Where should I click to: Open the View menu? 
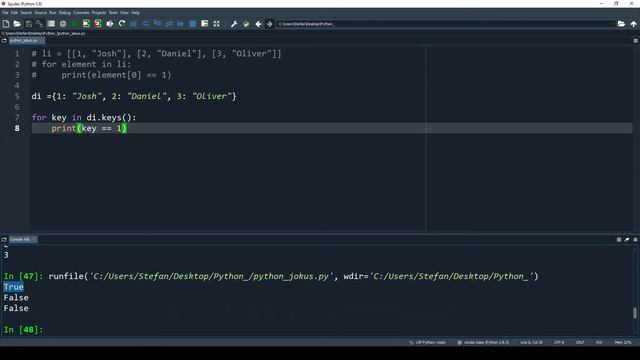[x=124, y=13]
